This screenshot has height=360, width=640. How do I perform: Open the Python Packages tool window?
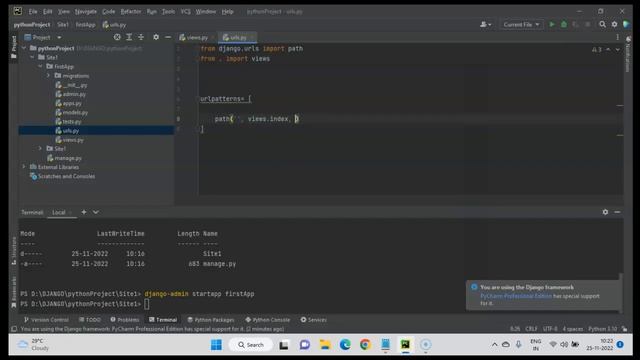click(211, 320)
